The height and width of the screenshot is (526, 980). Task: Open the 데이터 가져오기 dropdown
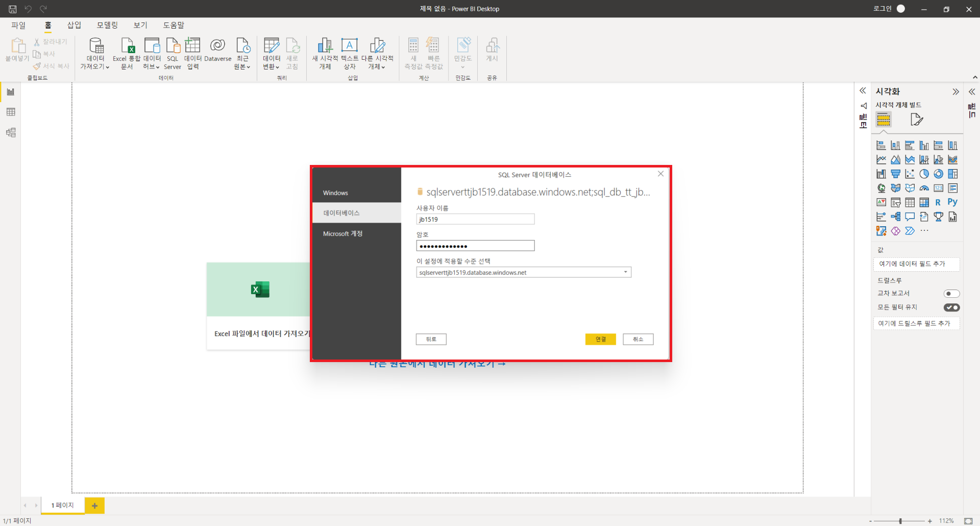click(95, 54)
